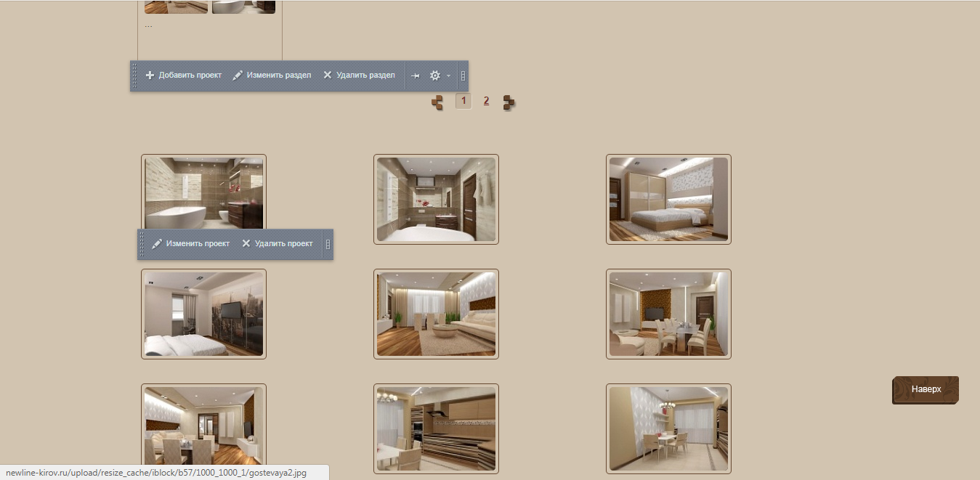The image size is (980, 480).
Task: Open the kitchen thumbnail with striped cabinets
Action: pos(436,428)
